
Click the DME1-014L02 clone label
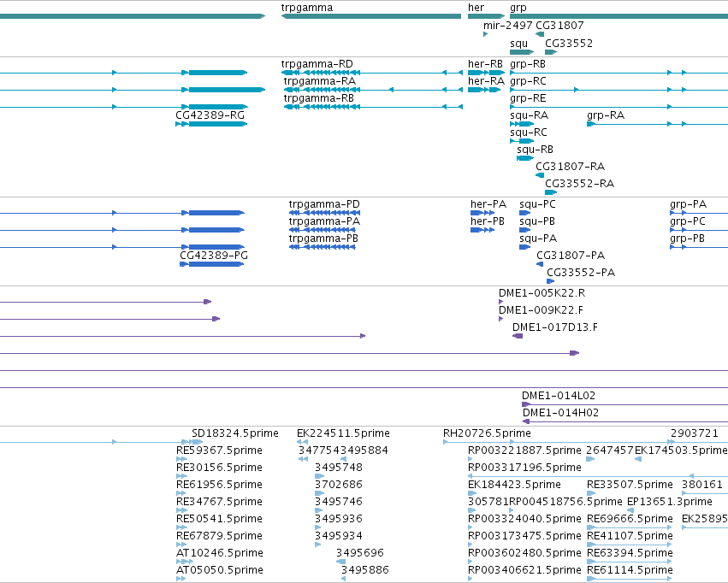pos(559,396)
